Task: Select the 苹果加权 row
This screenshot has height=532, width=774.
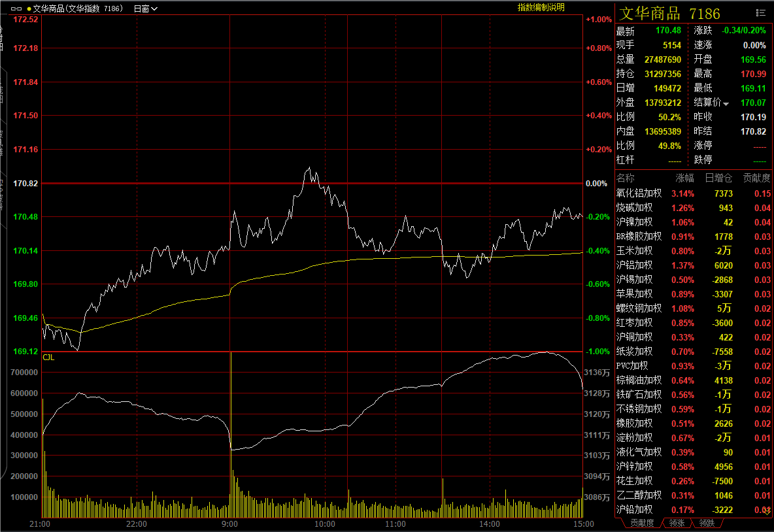Action: click(694, 294)
